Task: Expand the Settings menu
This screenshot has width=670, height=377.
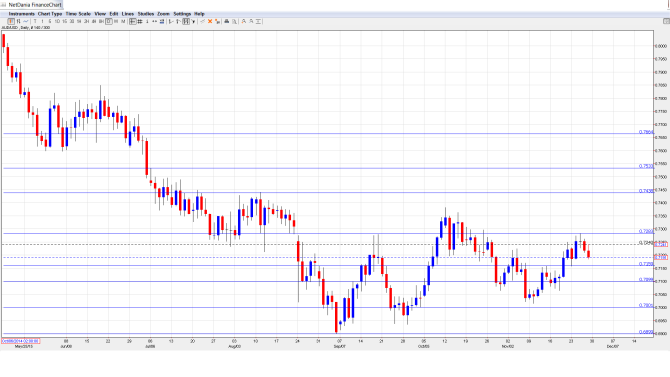Action: pyautogui.click(x=182, y=14)
